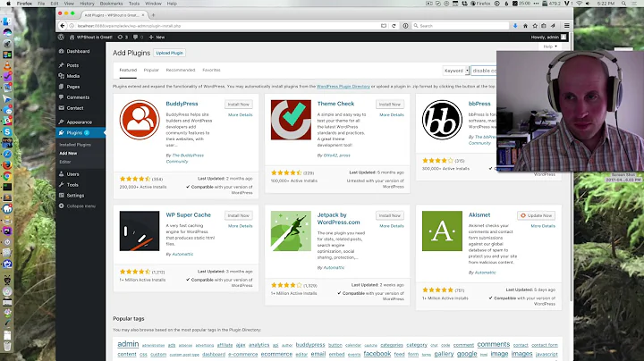The width and height of the screenshot is (644, 361).
Task: Open the Keyword search type dropdown
Action: pos(455,71)
